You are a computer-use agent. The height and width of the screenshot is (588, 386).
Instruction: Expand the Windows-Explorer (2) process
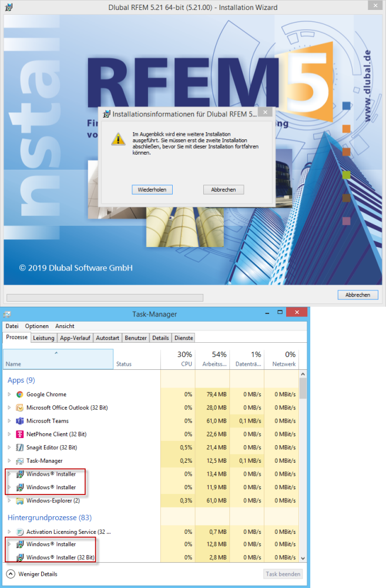tap(9, 500)
